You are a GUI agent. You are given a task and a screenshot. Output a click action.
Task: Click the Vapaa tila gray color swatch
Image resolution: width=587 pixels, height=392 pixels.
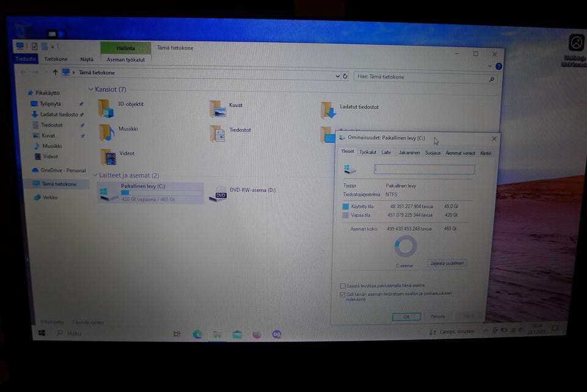coord(345,215)
